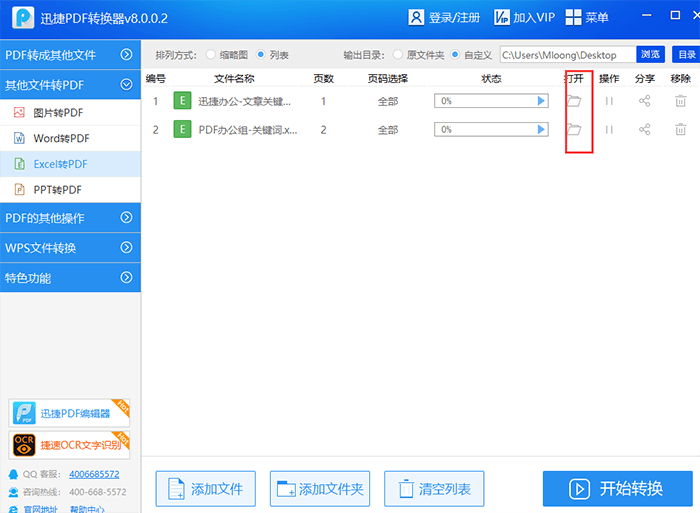Click the user avatar login icon
The width and height of the screenshot is (700, 513).
point(416,17)
